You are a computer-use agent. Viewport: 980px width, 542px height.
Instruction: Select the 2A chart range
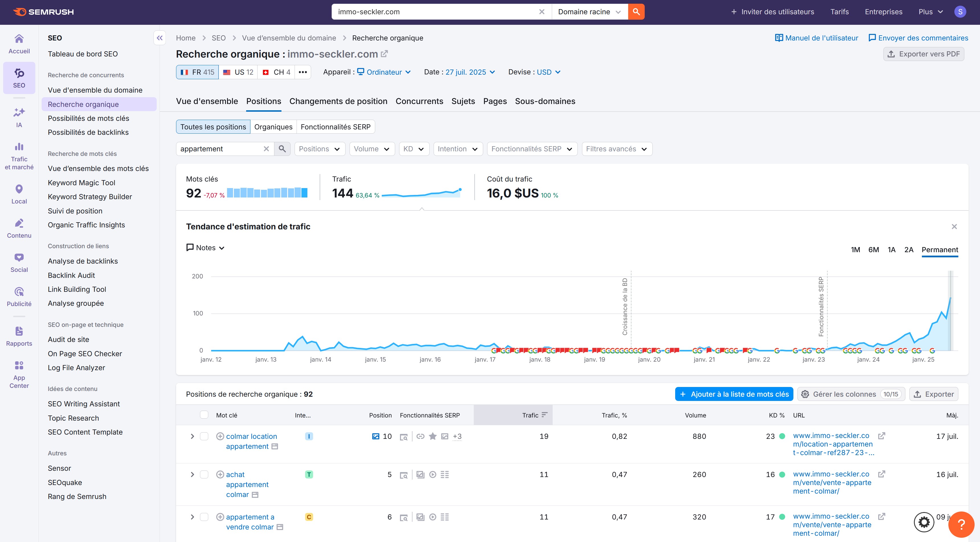(908, 250)
